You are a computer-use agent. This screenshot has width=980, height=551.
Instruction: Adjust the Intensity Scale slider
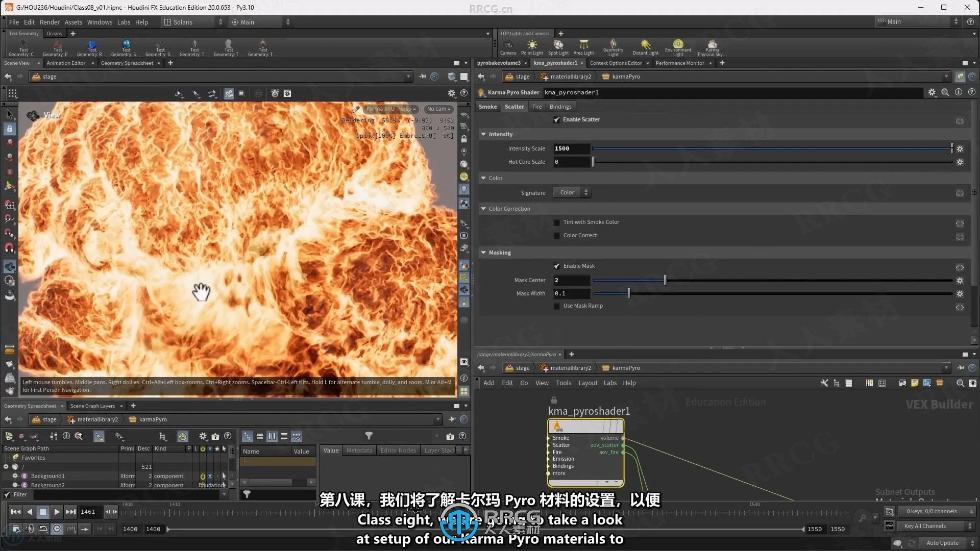click(772, 149)
